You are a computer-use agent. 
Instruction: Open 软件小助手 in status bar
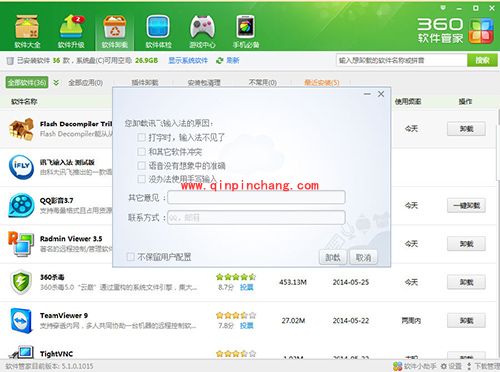click(415, 366)
